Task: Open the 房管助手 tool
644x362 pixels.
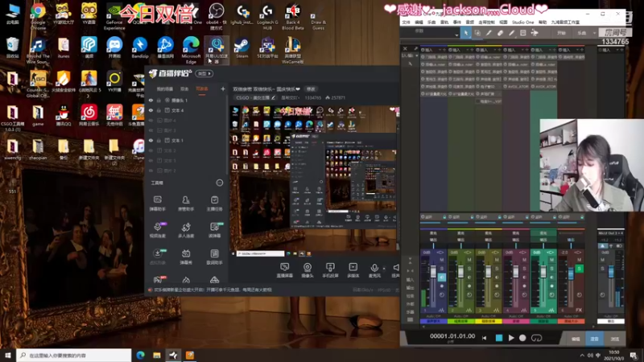Action: click(x=186, y=204)
